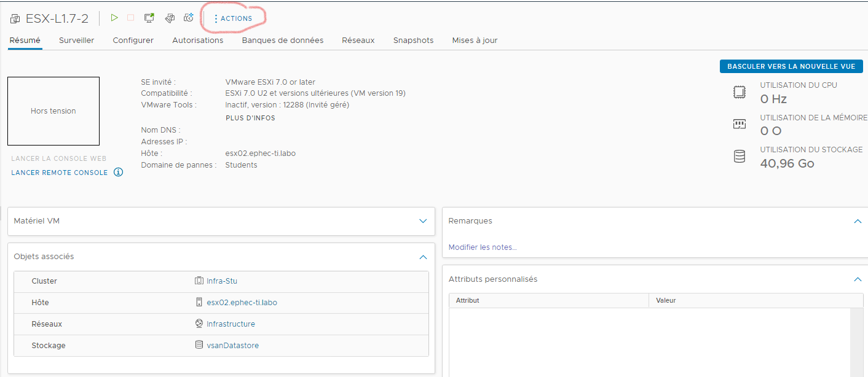Select the Hors tension VM preview box
868x377 pixels.
click(x=53, y=111)
